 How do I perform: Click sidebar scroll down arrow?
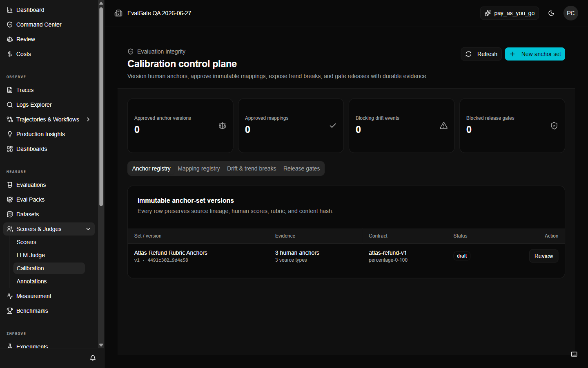click(x=101, y=345)
